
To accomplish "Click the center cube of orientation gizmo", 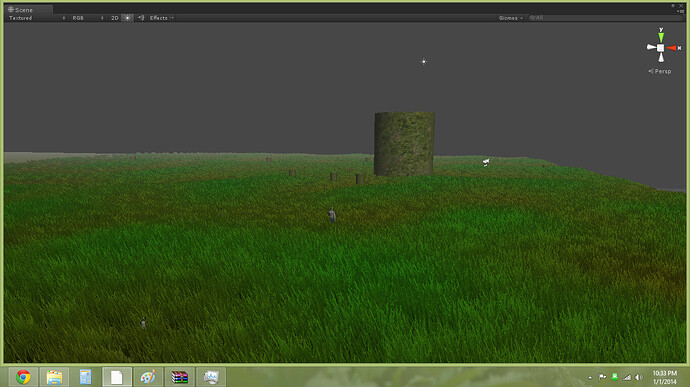I will point(661,48).
